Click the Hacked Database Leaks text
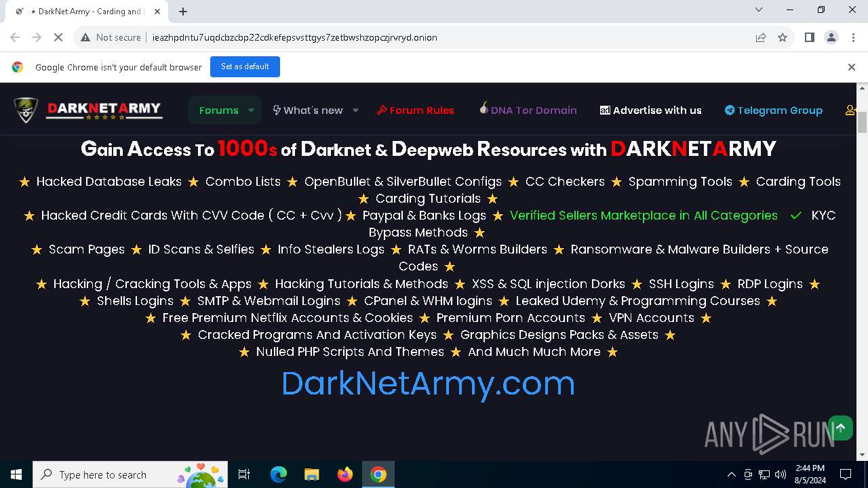Screen dimensions: 868x488 (x=108, y=182)
